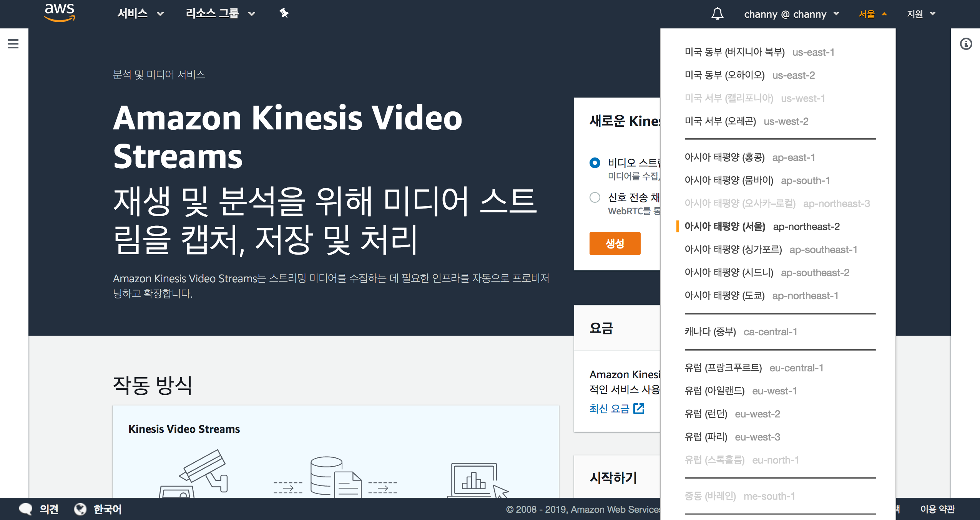Image resolution: width=980 pixels, height=520 pixels.
Task: Open the 지원 support menu
Action: point(920,14)
